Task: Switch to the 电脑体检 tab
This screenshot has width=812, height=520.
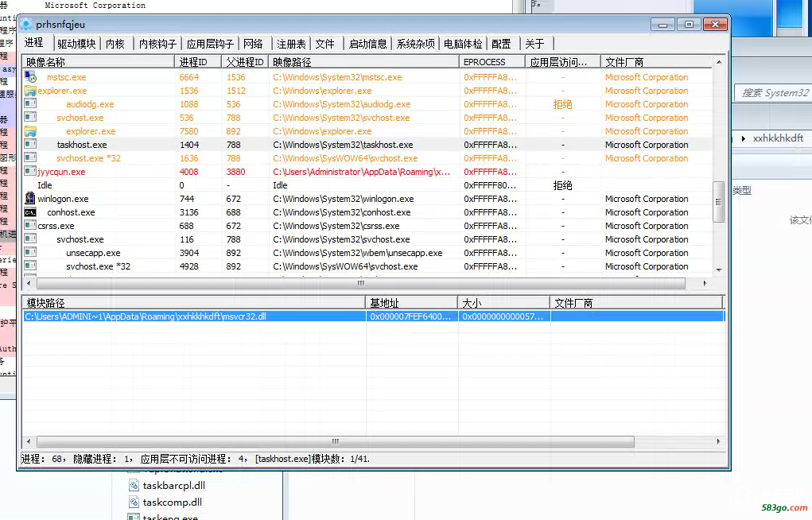Action: point(463,44)
